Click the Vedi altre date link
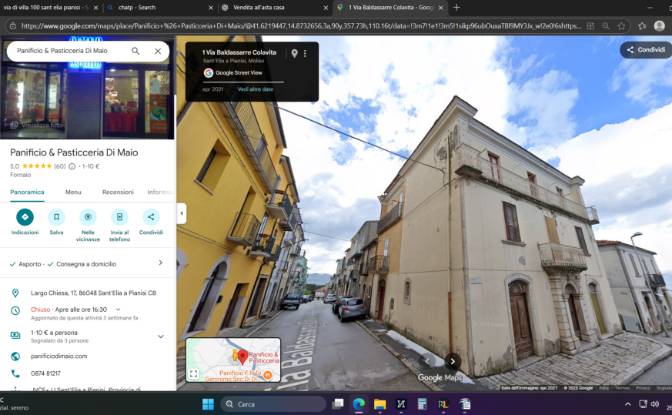 (255, 90)
